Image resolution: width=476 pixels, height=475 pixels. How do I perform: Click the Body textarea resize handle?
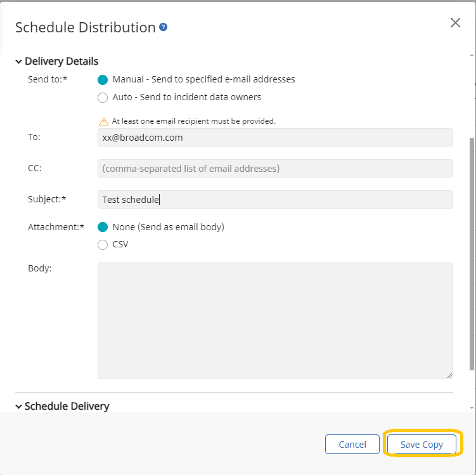point(449,375)
